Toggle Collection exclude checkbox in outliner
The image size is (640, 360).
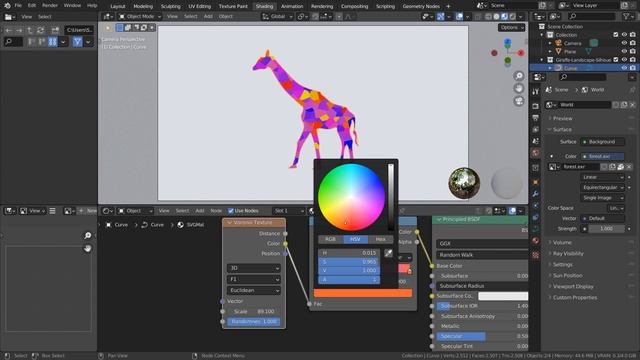tap(616, 35)
